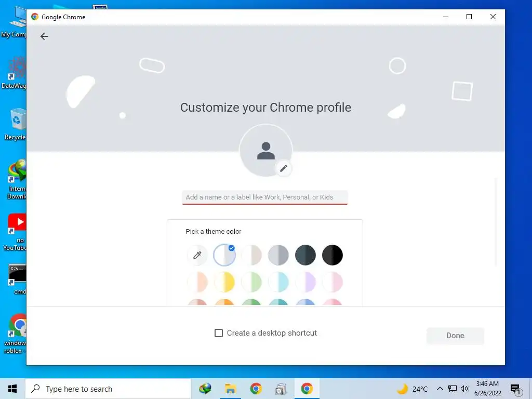532x399 pixels.
Task: Open the first Chrome taskbar icon
Action: click(256, 389)
